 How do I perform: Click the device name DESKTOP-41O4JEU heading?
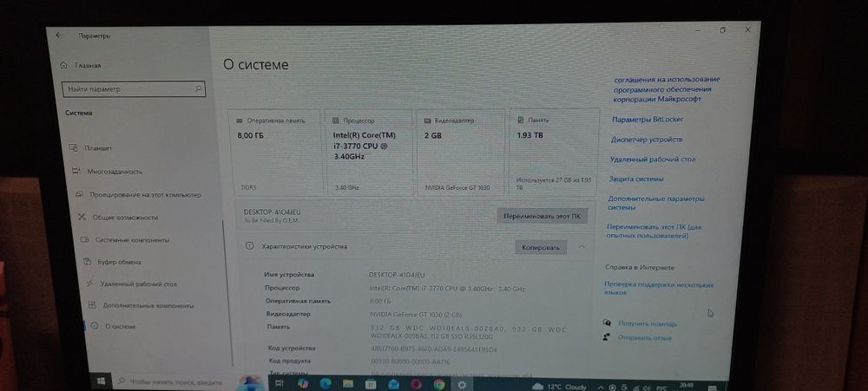tap(273, 212)
